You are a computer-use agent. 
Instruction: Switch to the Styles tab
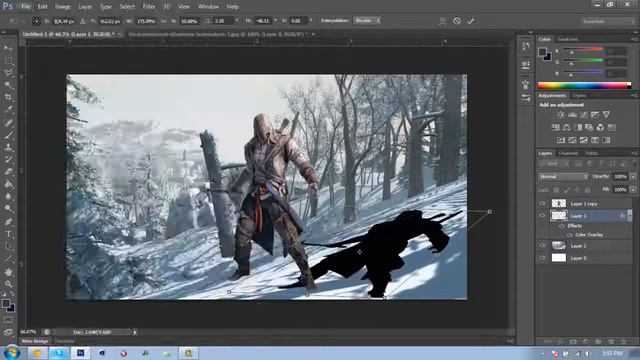click(579, 96)
